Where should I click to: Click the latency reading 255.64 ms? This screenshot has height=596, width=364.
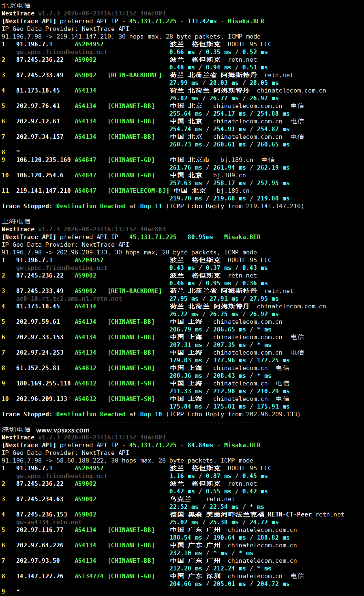[186, 114]
